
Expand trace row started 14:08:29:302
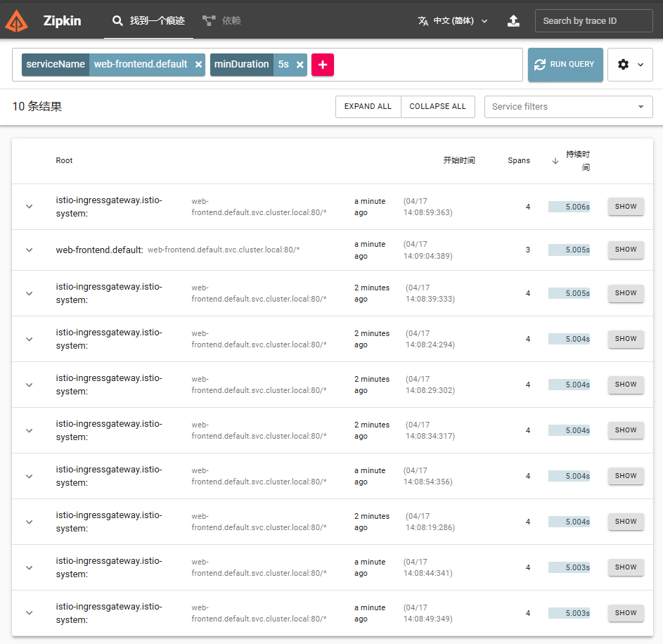tap(29, 385)
